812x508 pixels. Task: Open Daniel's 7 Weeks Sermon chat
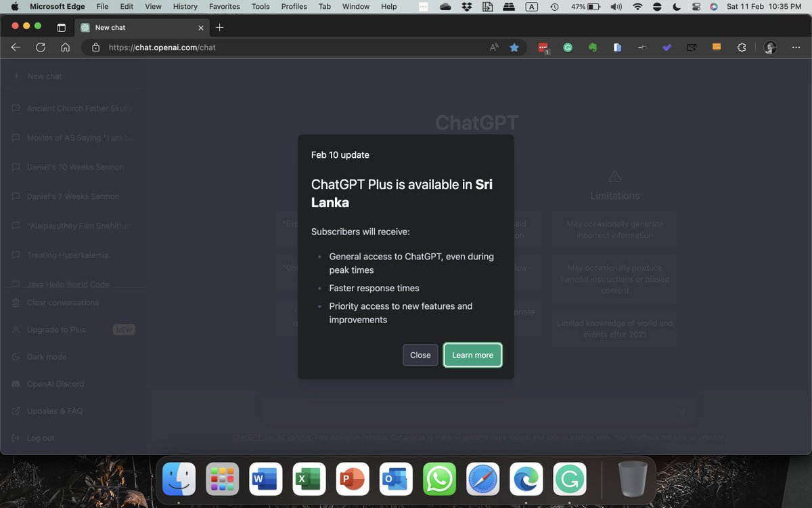click(73, 196)
